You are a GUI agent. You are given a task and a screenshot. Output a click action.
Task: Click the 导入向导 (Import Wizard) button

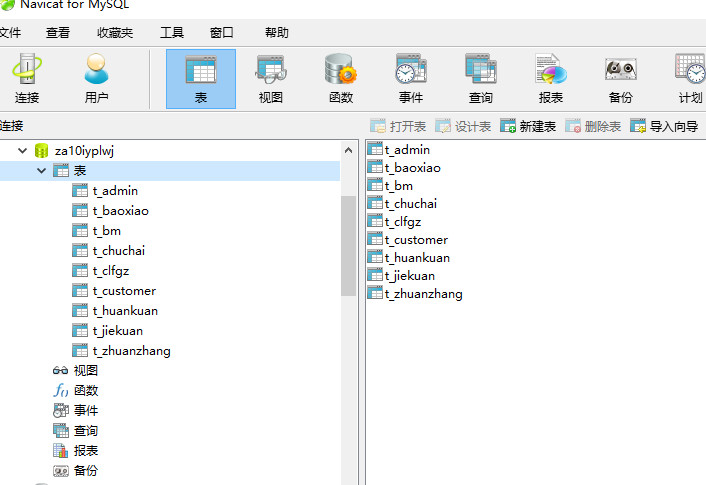point(664,127)
